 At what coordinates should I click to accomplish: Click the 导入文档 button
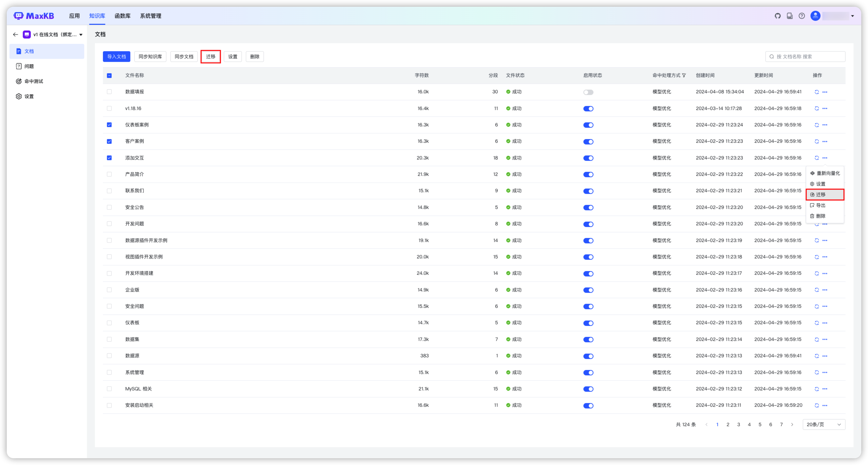pos(116,56)
